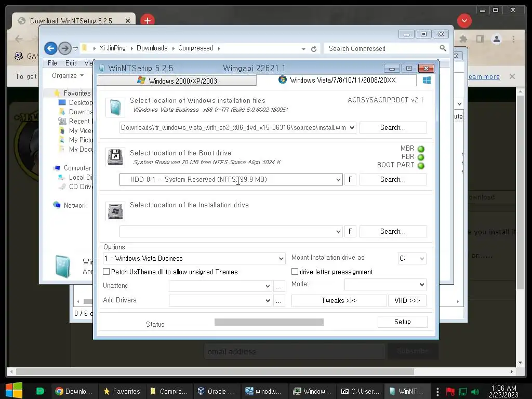Open Chrome extensions puzzle icon
The width and height of the screenshot is (532, 399).
click(x=463, y=39)
